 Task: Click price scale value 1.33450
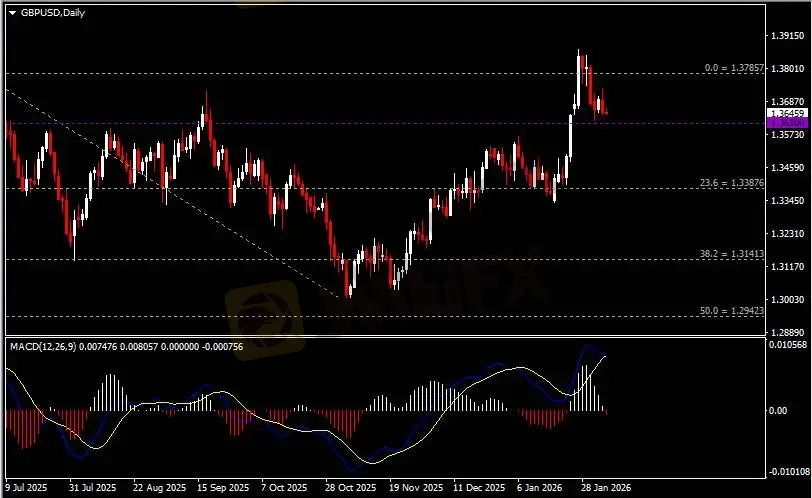coord(788,200)
